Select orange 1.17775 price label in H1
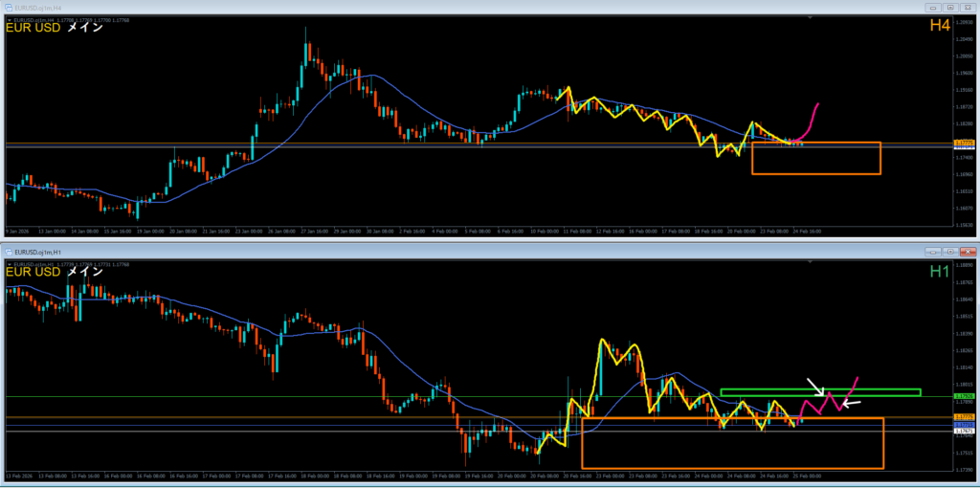The width and height of the screenshot is (980, 488). coord(963,417)
